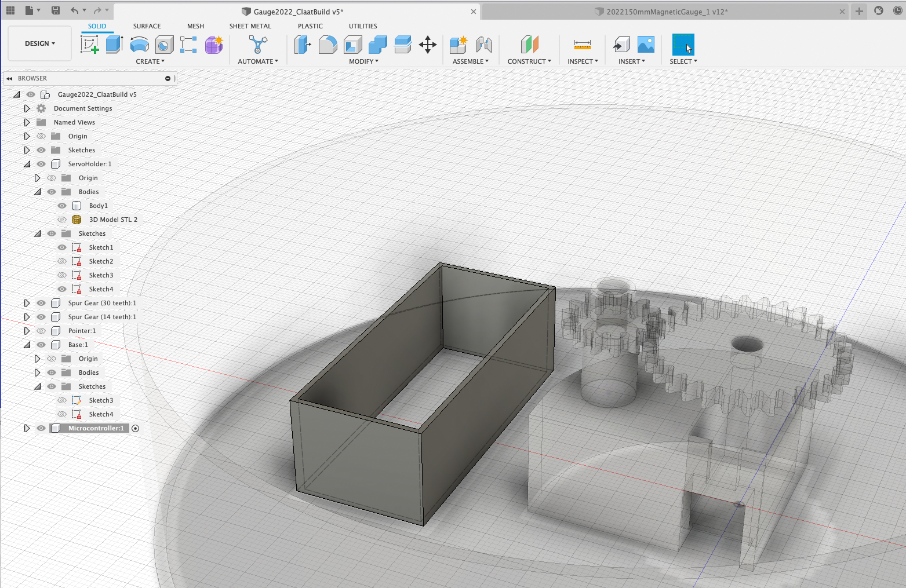This screenshot has width=906, height=588.
Task: Expand Document Settings node
Action: (x=27, y=108)
